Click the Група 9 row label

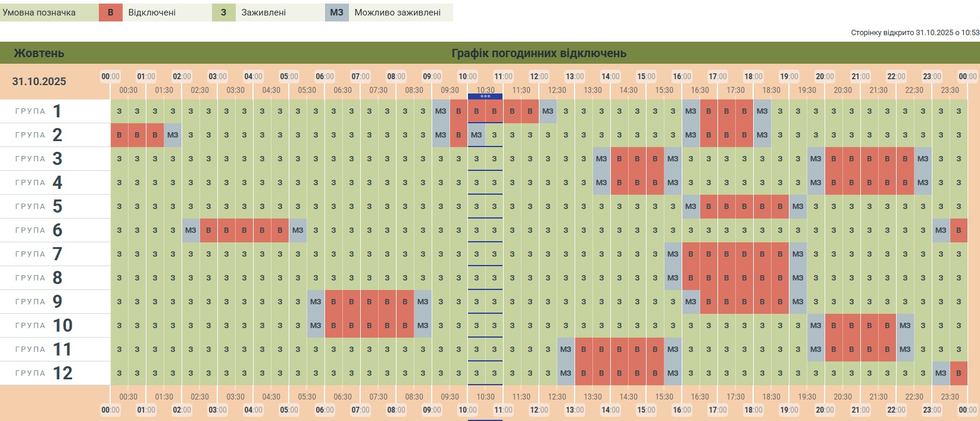click(39, 302)
